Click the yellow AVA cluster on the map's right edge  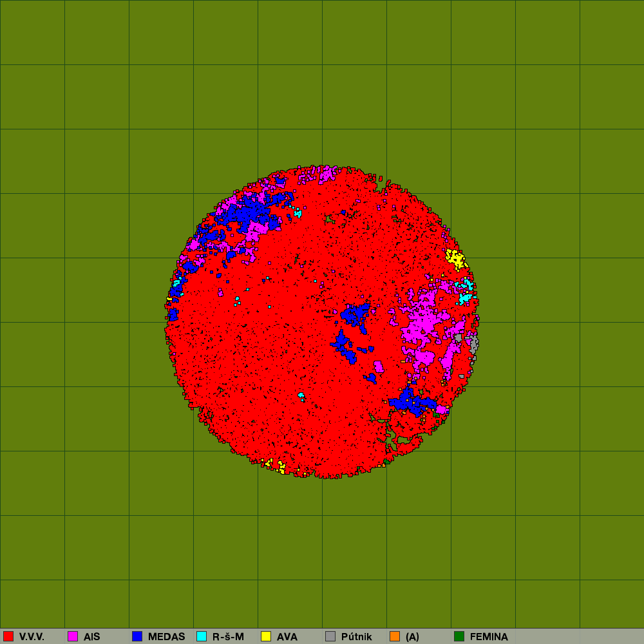click(x=456, y=259)
